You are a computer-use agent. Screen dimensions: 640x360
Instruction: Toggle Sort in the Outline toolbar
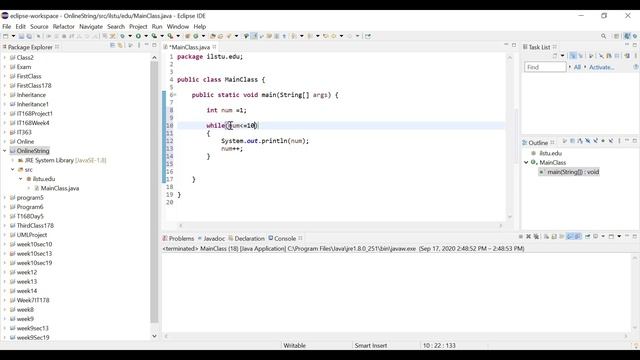pos(580,141)
